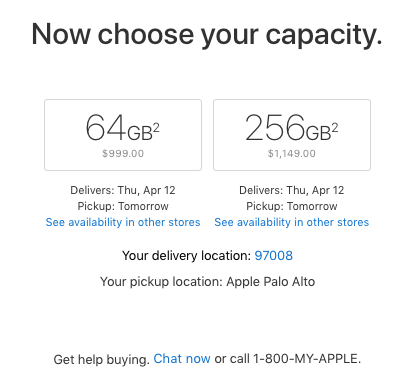Click the 1-800-MY-APPLE phone number
This screenshot has height=387, width=407.
click(307, 359)
